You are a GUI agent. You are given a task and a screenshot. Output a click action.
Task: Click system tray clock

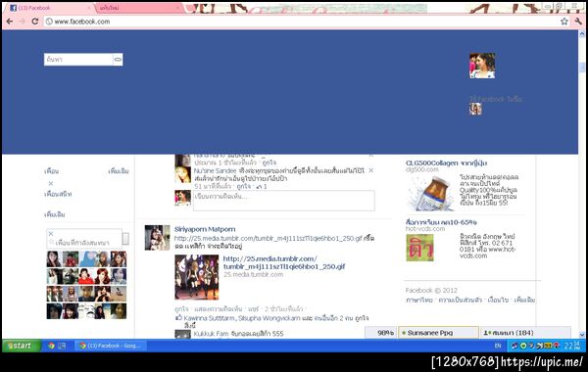coord(572,346)
